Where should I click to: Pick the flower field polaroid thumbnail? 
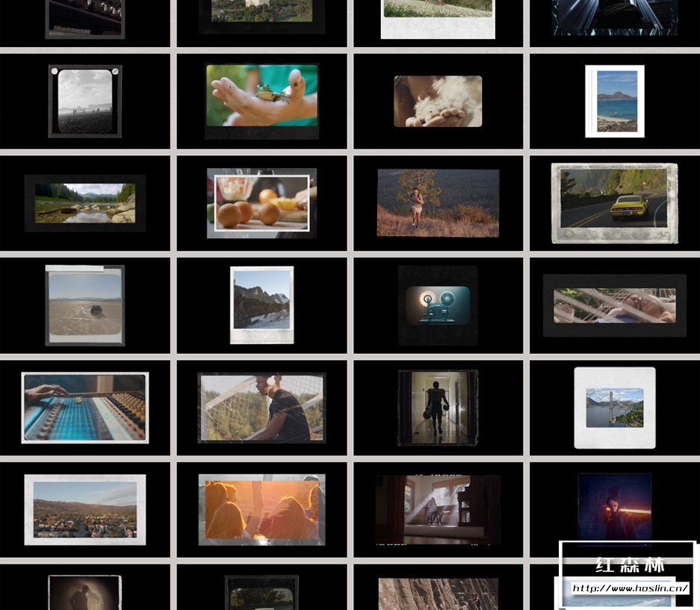pos(438,19)
